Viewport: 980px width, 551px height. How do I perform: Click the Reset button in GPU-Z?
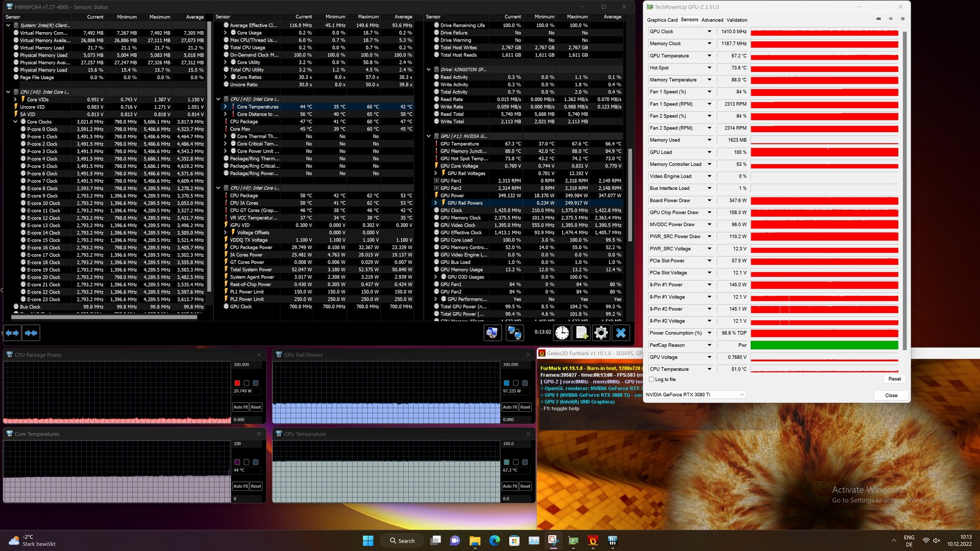(894, 379)
